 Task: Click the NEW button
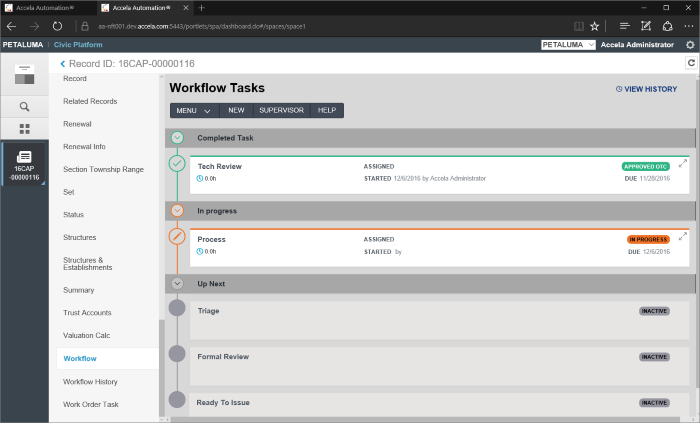click(236, 110)
